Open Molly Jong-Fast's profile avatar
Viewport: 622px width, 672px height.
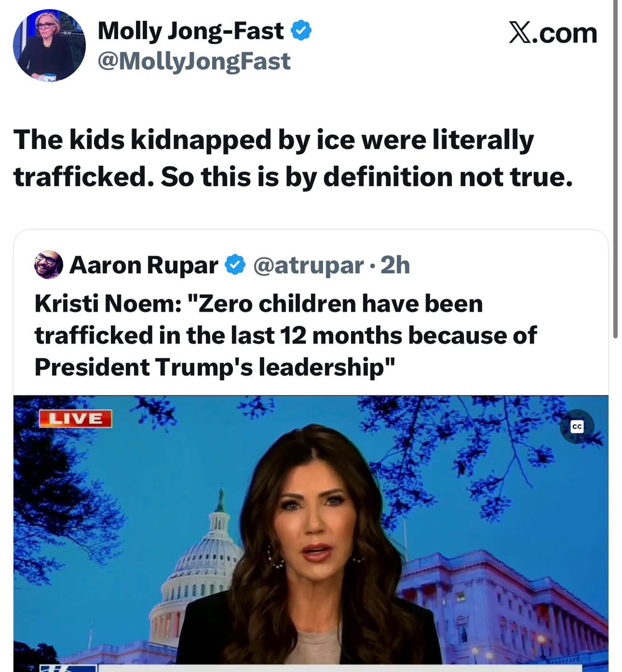[49, 46]
